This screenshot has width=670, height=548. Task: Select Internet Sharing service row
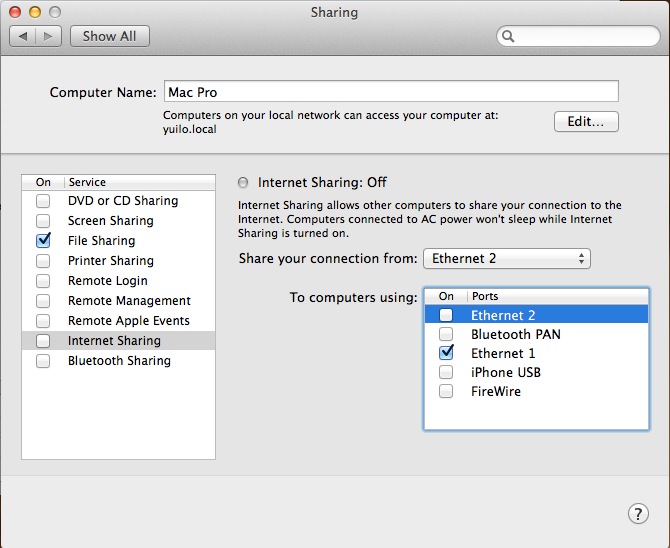coord(118,341)
